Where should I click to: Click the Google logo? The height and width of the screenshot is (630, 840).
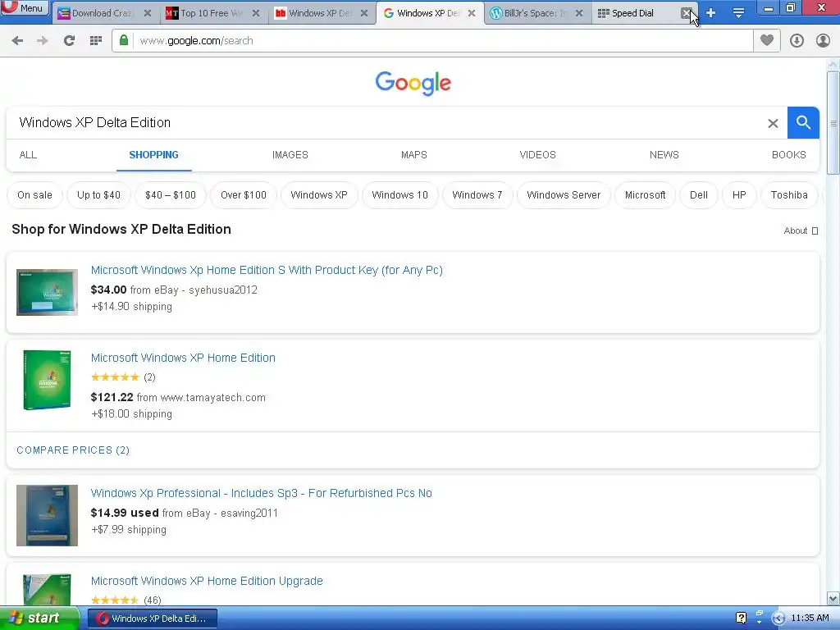click(x=413, y=83)
